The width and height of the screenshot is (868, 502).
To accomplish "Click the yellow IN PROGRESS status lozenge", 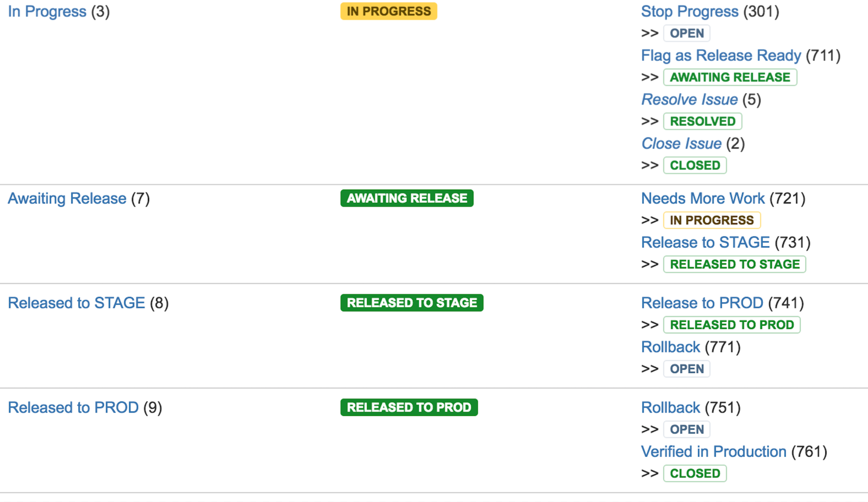I will (388, 11).
